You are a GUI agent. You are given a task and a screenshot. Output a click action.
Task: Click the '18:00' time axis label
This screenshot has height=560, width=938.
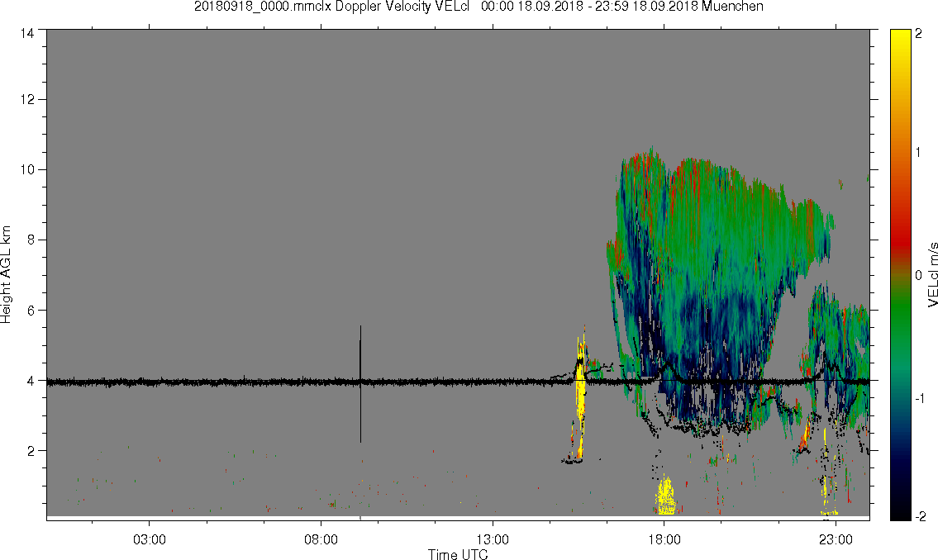[x=664, y=539]
